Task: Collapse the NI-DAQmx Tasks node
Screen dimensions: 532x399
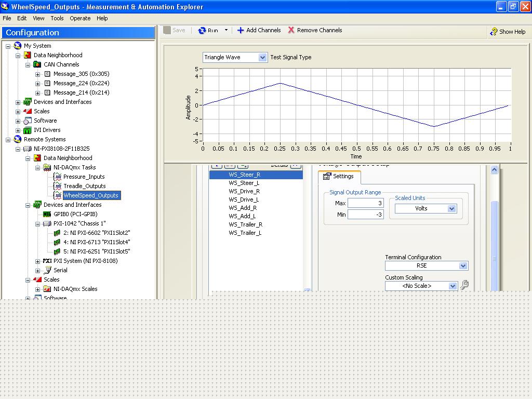Action: (x=37, y=168)
